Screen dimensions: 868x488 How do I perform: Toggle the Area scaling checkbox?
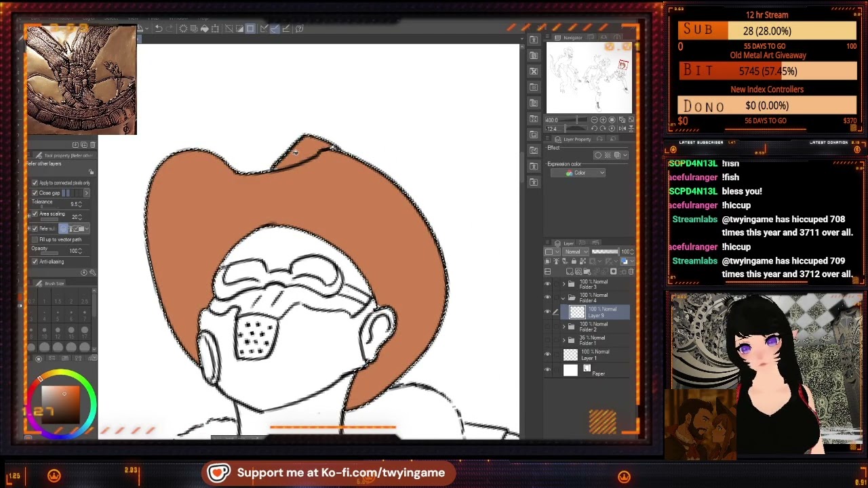[35, 214]
